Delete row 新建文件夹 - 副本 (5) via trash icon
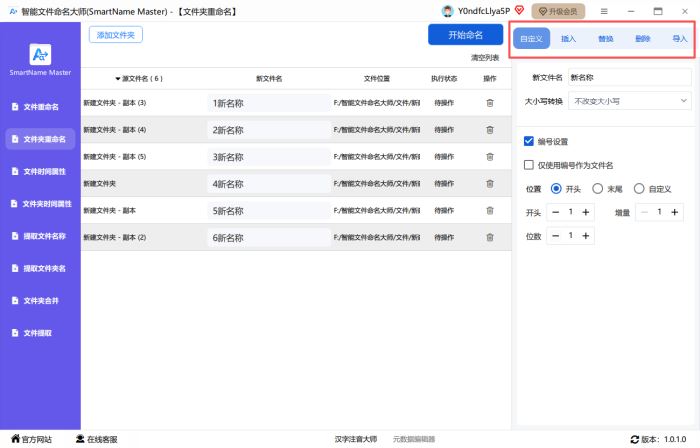 (x=489, y=157)
